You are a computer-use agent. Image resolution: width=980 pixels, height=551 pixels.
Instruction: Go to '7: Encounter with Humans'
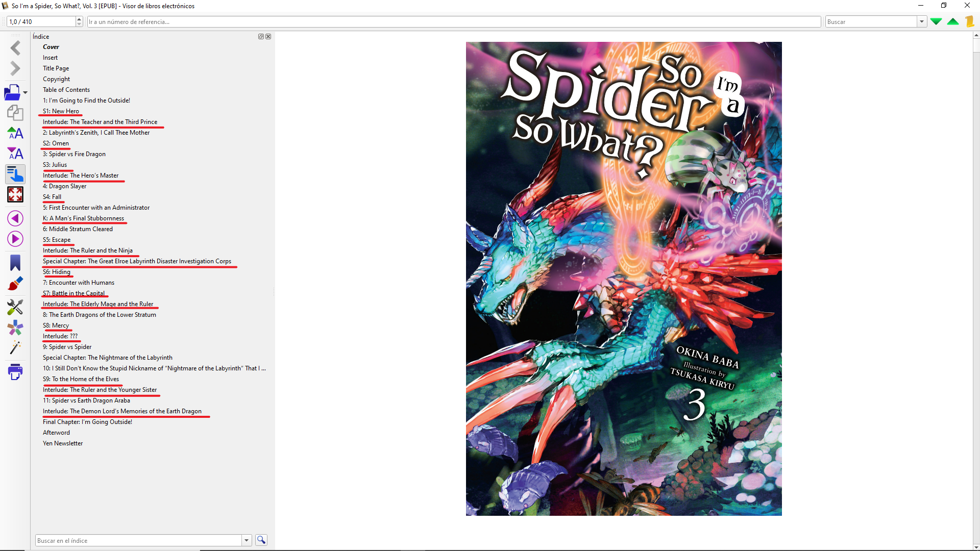coord(79,283)
